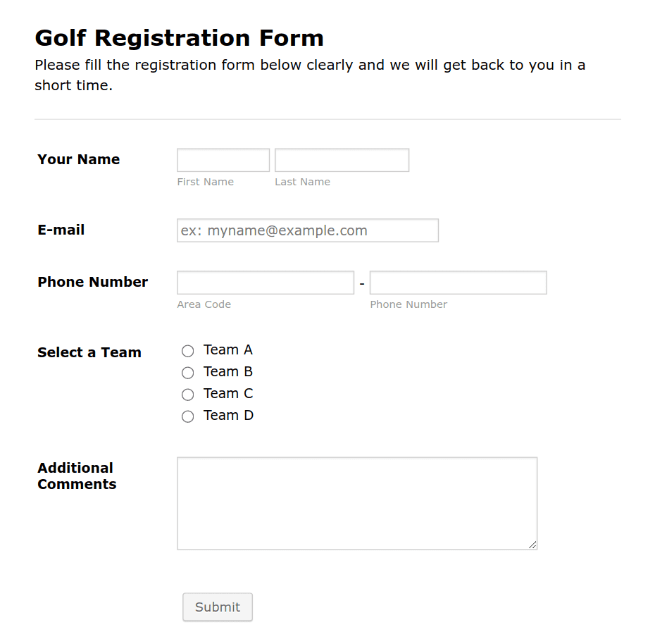Screen dimensions: 655x644
Task: Click the textarea resize handle
Action: click(532, 544)
